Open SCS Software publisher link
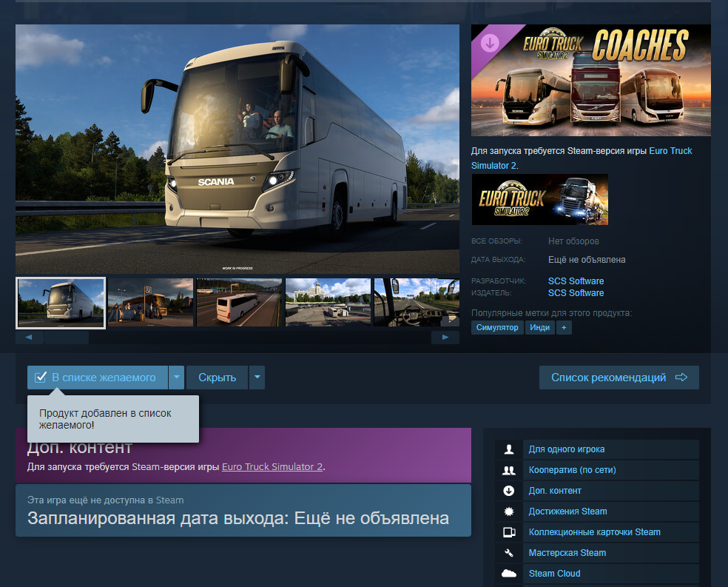 point(576,293)
